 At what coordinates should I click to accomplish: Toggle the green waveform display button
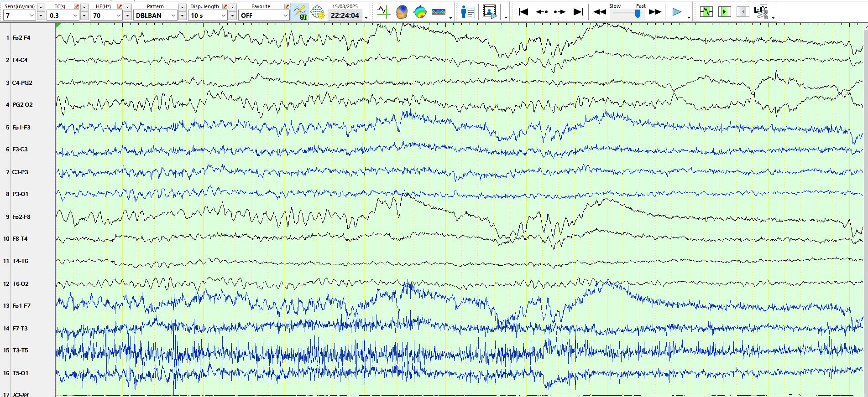[x=706, y=11]
